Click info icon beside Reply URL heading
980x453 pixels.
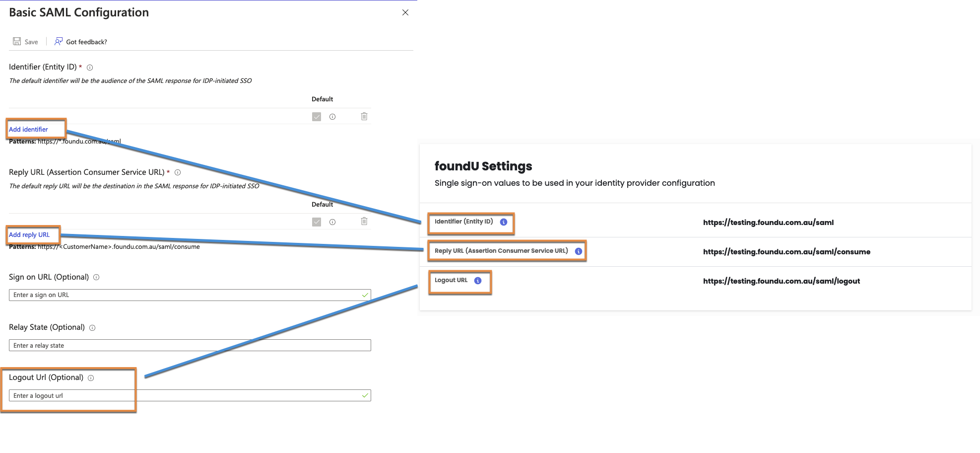178,173
